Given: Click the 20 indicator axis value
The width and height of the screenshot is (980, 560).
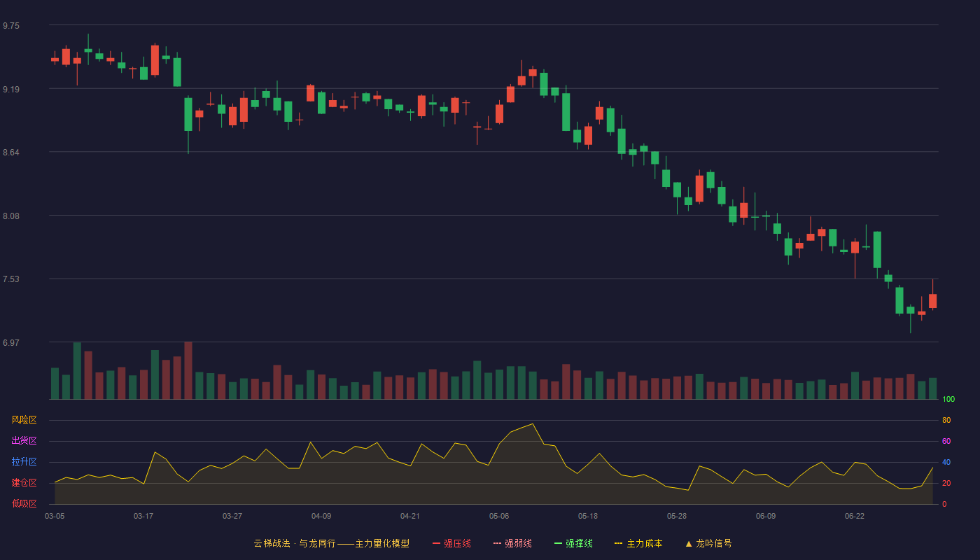Looking at the screenshot, I should tap(946, 483).
